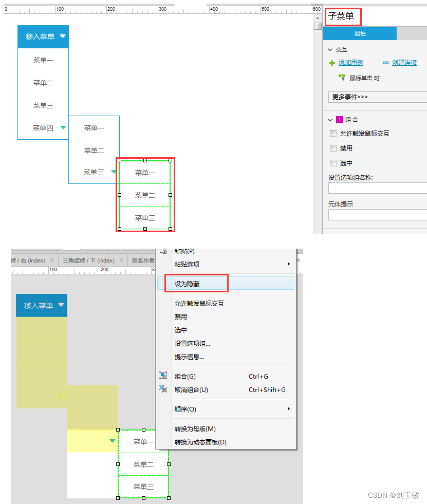The height and width of the screenshot is (504, 427).
Task: Click the blue dropdown triangle on 移入菜单
Action: tap(62, 36)
